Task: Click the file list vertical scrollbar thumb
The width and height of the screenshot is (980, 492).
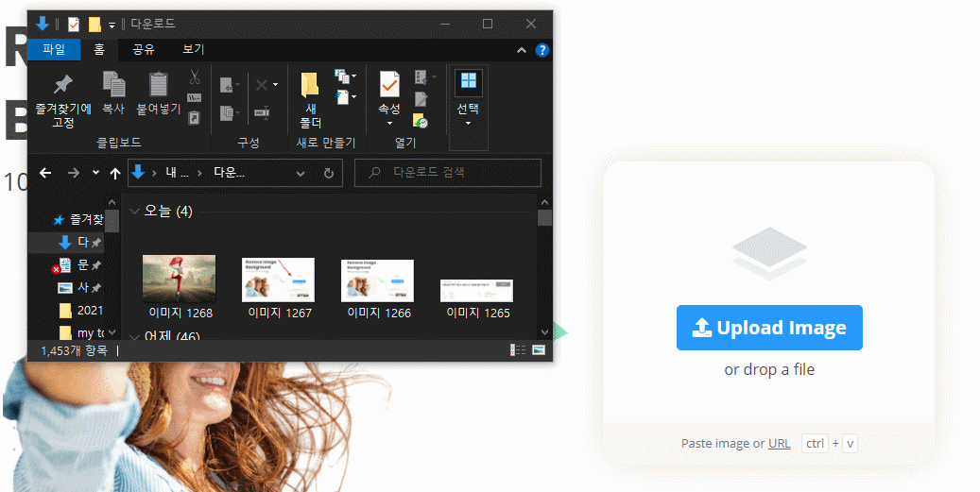Action: point(544,218)
